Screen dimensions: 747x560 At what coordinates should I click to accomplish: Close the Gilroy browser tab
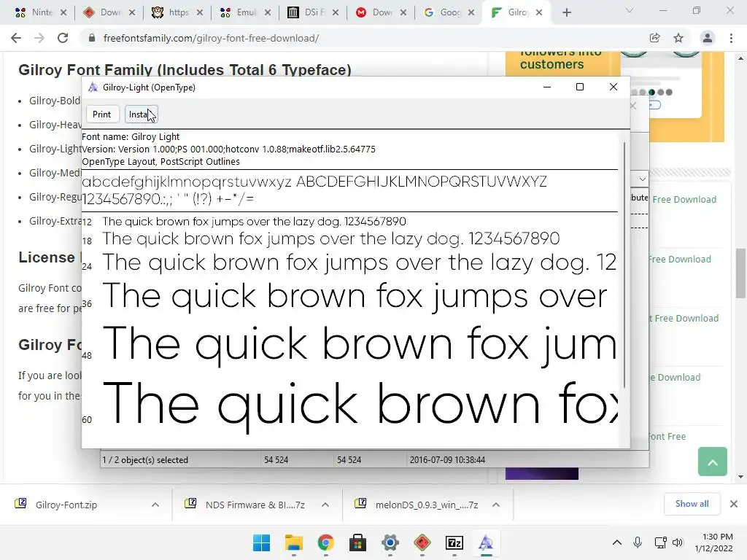coord(539,13)
